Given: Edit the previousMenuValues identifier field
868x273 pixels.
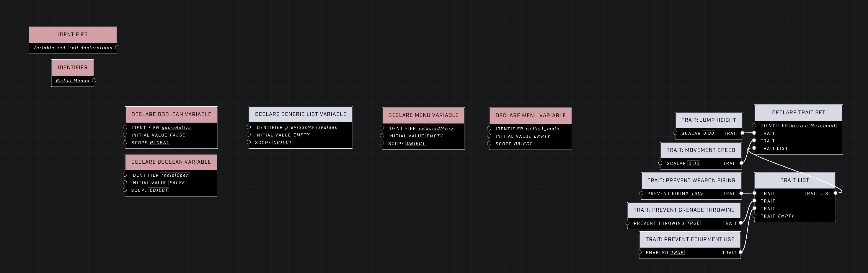Looking at the screenshot, I should coord(311,127).
